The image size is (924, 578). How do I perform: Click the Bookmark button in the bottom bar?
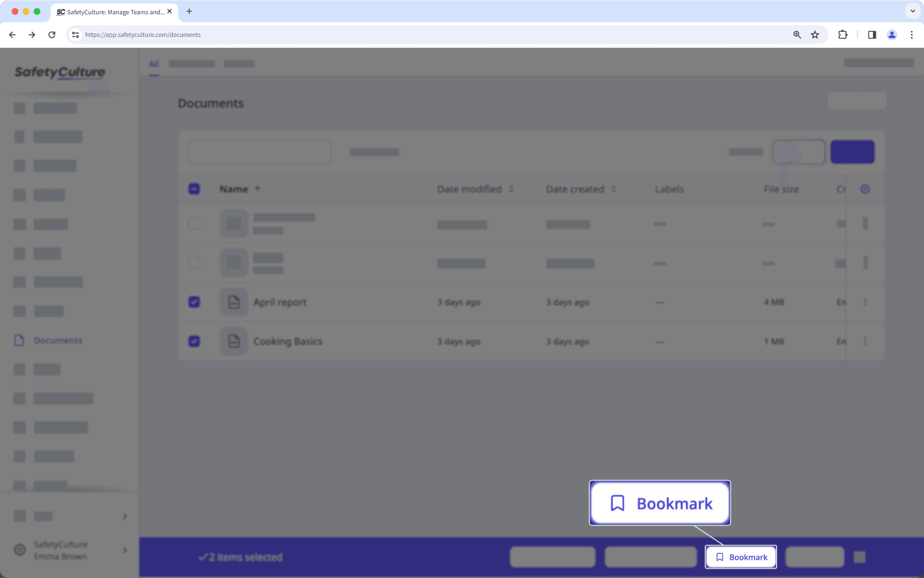[740, 557]
